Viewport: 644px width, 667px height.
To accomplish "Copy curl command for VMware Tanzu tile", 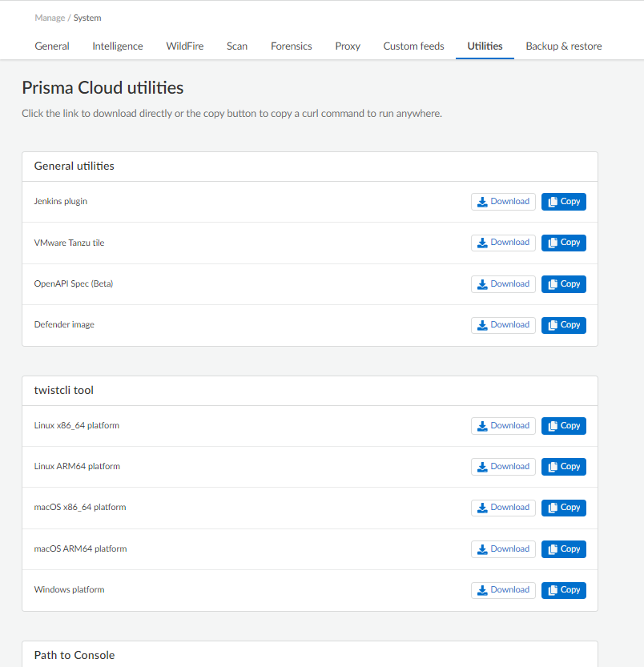I will pos(564,243).
